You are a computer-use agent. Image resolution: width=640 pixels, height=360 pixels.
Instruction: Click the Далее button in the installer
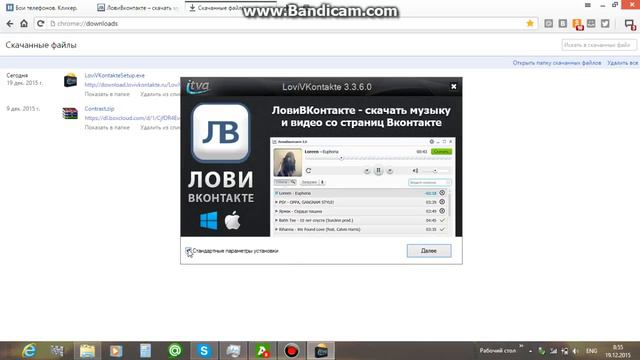click(x=429, y=251)
